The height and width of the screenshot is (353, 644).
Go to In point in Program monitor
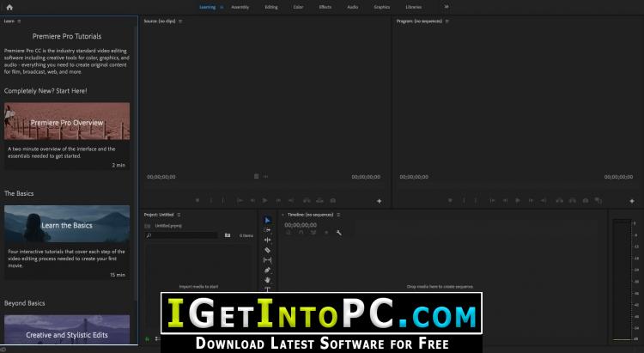click(x=493, y=200)
